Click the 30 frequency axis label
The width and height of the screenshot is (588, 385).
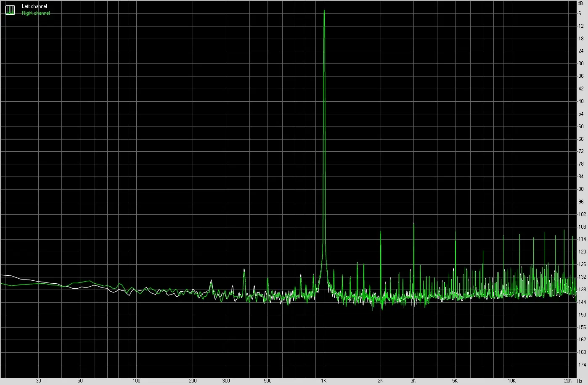click(38, 381)
